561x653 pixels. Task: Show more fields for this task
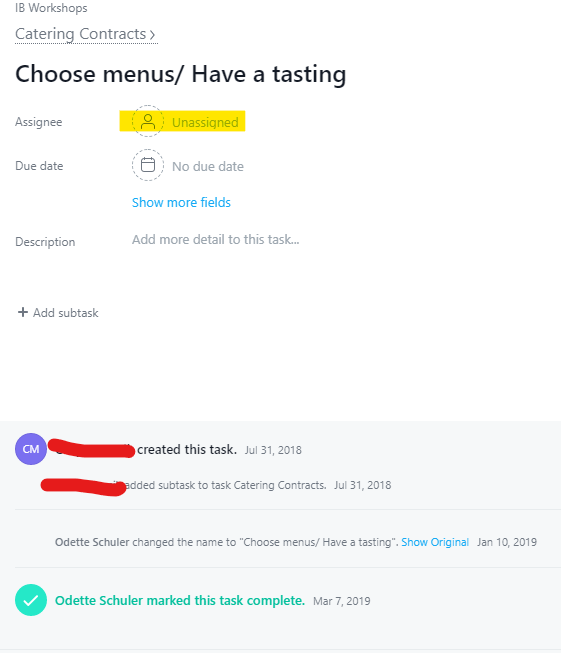click(181, 202)
